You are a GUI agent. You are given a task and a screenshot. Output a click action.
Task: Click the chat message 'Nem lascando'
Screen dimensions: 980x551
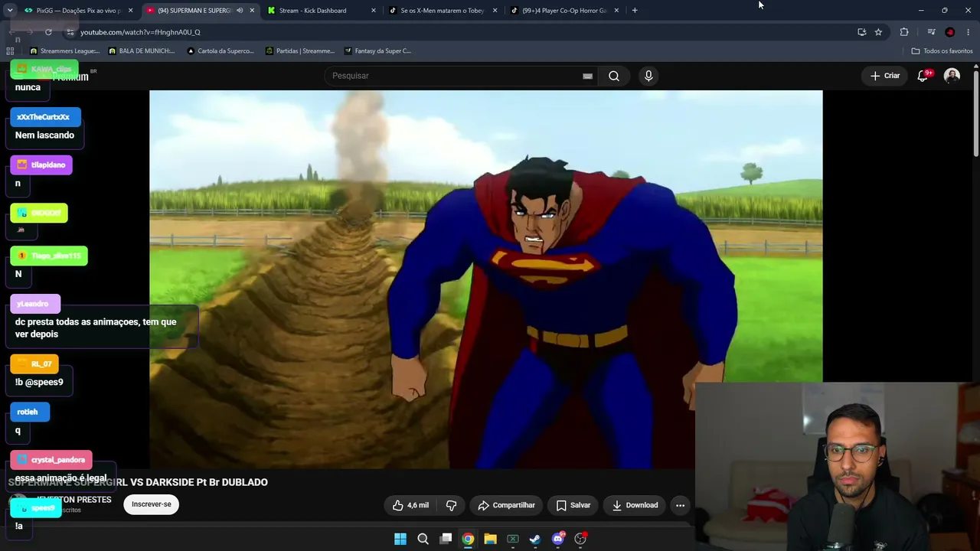(x=44, y=135)
